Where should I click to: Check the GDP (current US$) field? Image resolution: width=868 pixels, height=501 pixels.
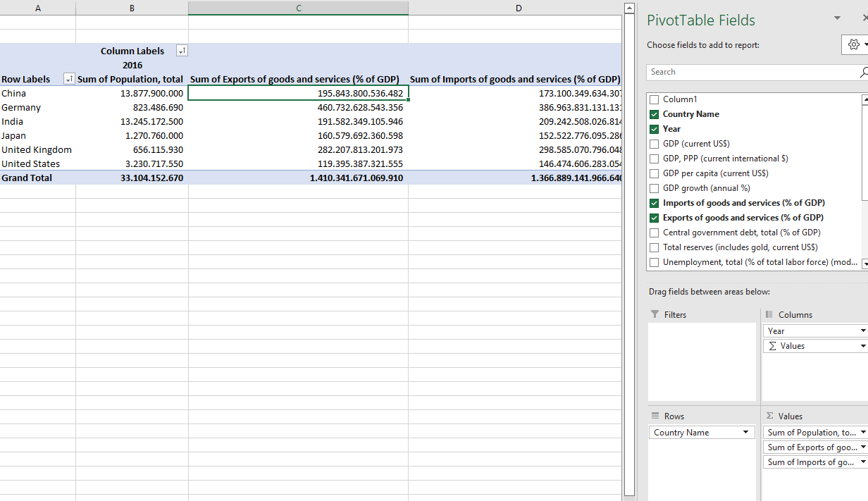pos(654,144)
